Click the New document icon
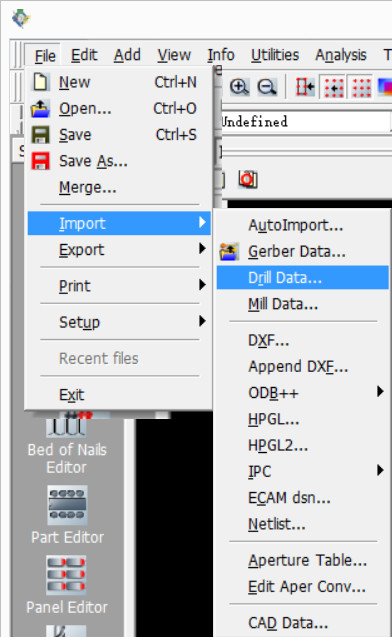Viewport: 392px width, 637px height. pyautogui.click(x=40, y=82)
